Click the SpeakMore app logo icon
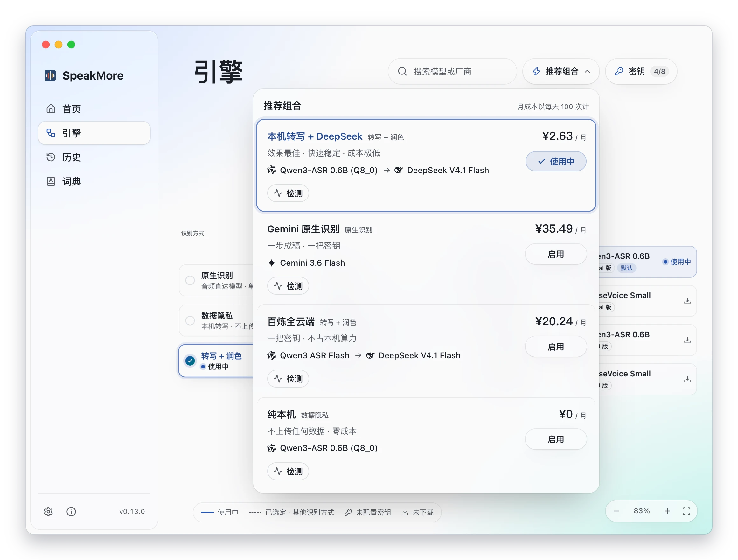The width and height of the screenshot is (738, 560). pos(50,75)
